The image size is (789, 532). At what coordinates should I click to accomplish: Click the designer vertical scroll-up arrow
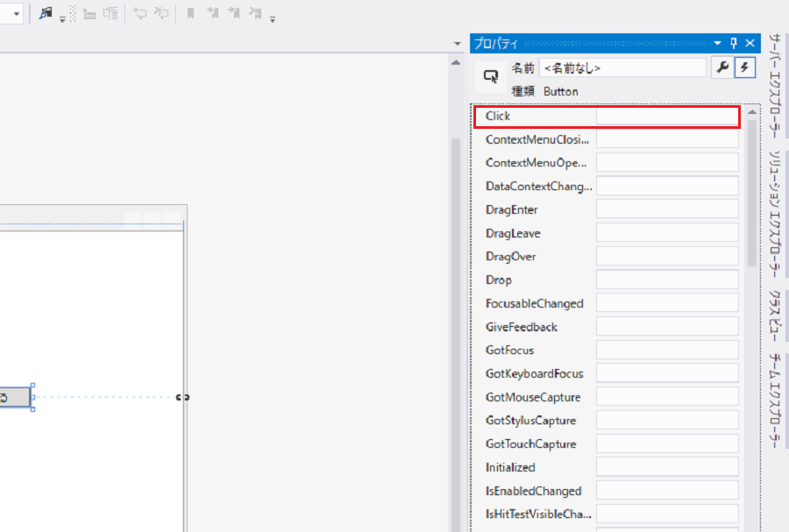[x=456, y=63]
